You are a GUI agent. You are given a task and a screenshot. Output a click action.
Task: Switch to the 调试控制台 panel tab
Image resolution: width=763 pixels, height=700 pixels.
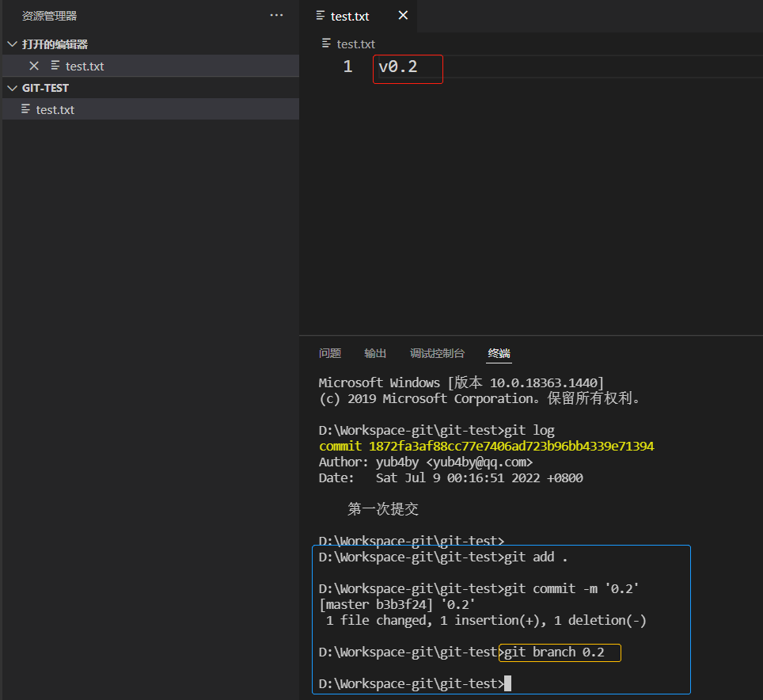437,353
